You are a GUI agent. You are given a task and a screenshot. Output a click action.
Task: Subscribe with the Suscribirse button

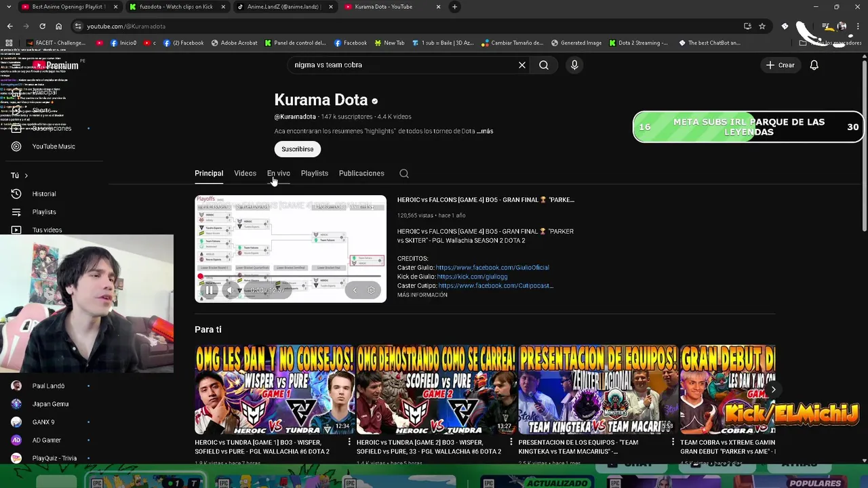point(297,149)
